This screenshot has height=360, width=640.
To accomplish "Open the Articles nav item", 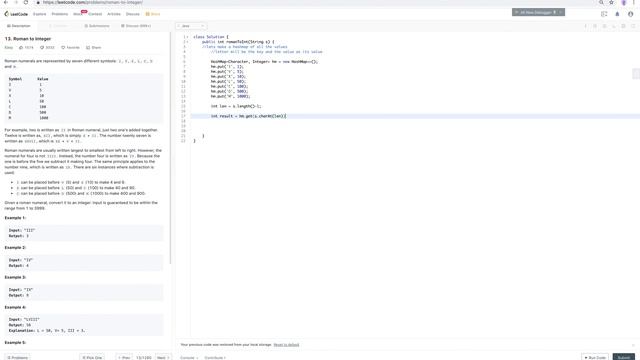I will click(114, 14).
